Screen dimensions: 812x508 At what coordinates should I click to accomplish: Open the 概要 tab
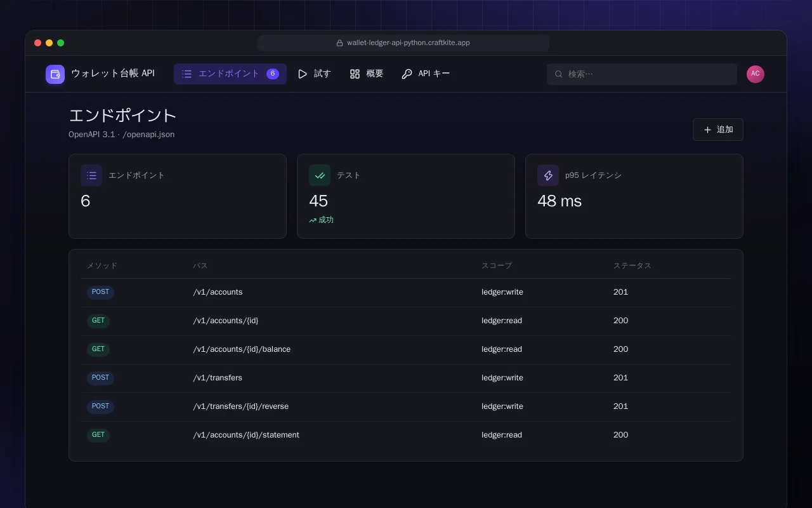pos(367,74)
